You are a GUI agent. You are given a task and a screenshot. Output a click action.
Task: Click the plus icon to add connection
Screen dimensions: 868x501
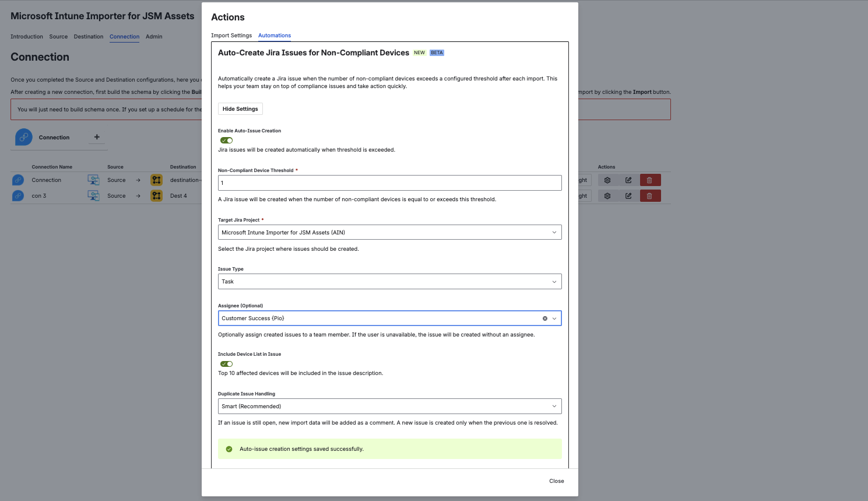(97, 137)
